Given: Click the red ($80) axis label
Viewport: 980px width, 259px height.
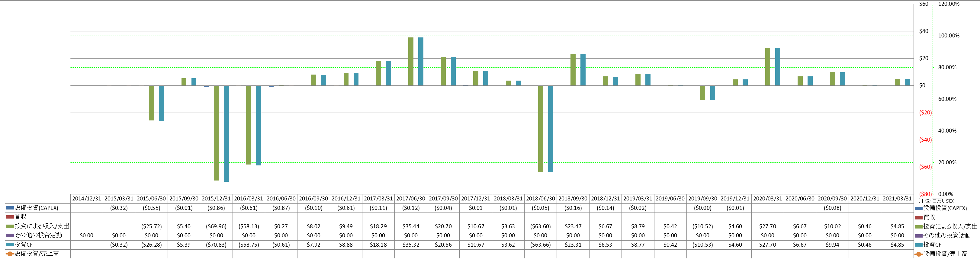Looking at the screenshot, I should tap(926, 194).
